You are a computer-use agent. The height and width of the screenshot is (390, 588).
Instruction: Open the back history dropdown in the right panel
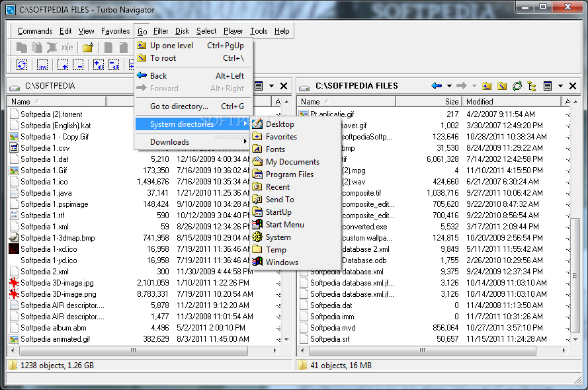449,86
